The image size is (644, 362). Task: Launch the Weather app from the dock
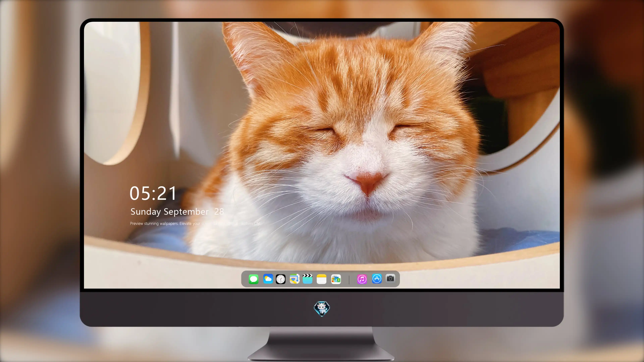pyautogui.click(x=268, y=279)
